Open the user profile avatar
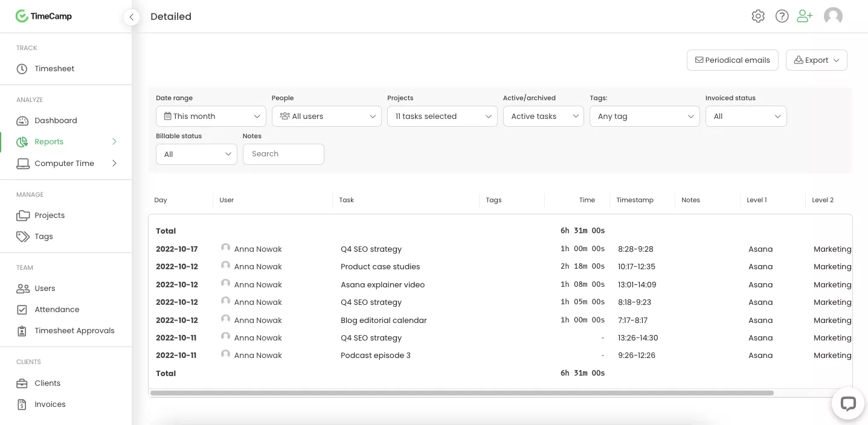The width and height of the screenshot is (868, 425). (833, 16)
